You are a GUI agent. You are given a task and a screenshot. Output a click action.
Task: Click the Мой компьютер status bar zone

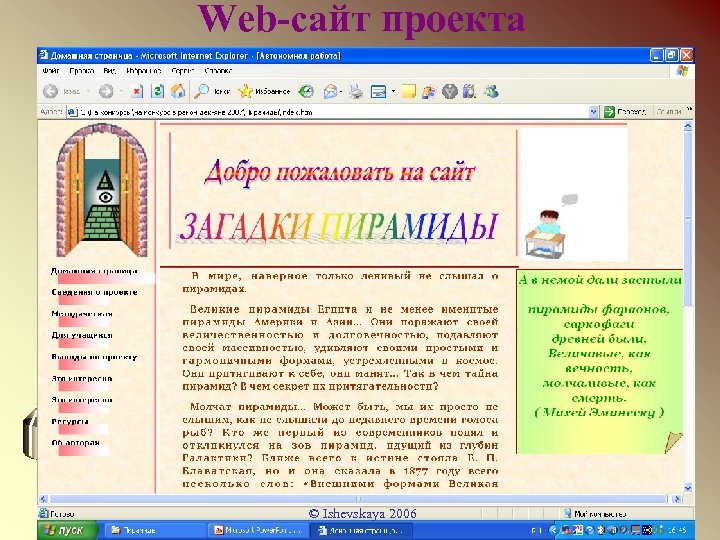[x=595, y=513]
